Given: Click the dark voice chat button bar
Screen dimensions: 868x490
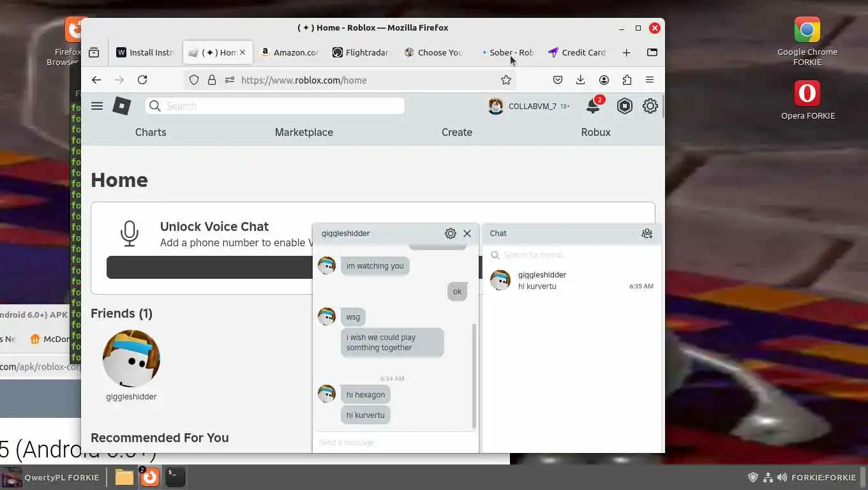Looking at the screenshot, I should tap(209, 267).
